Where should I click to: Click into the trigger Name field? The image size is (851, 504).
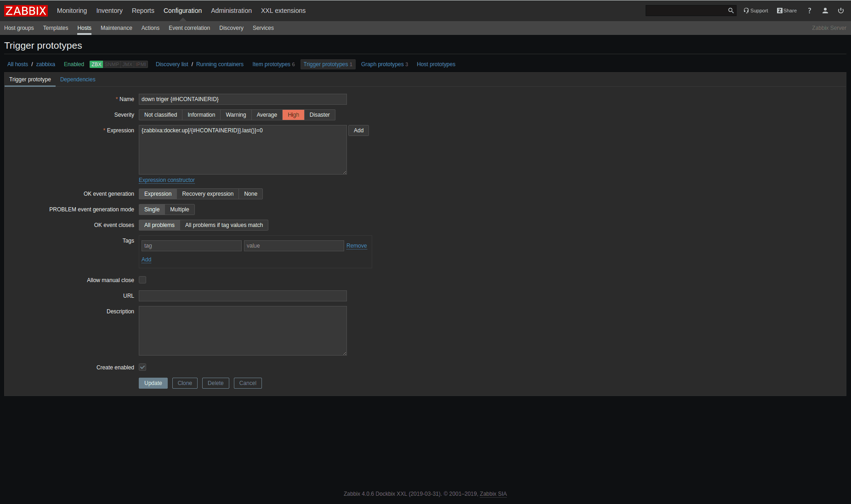pyautogui.click(x=243, y=99)
